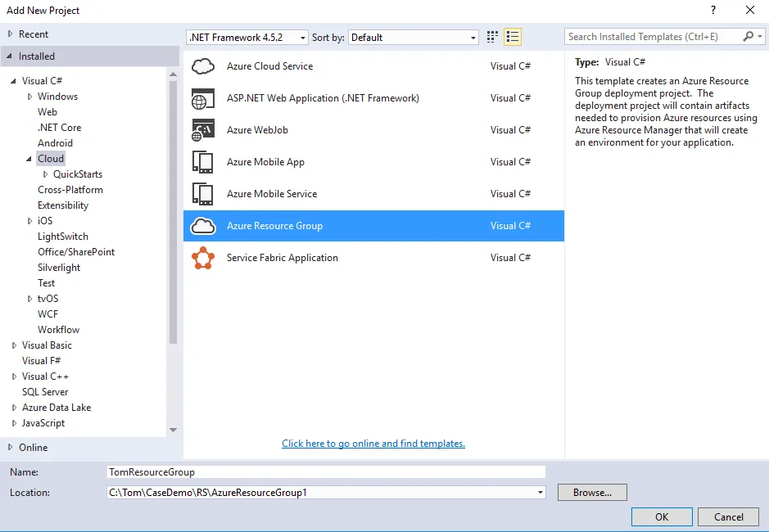Select the Test category
This screenshot has width=769, height=532.
(46, 283)
